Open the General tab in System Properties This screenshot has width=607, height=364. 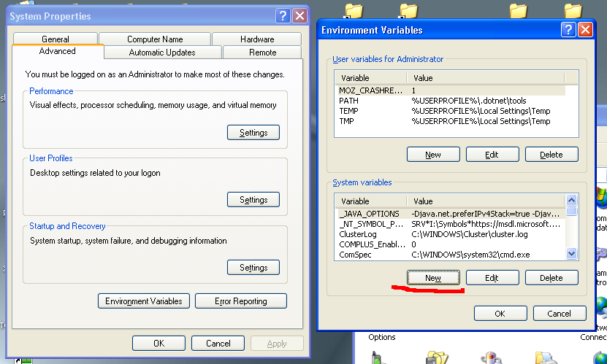pos(56,39)
